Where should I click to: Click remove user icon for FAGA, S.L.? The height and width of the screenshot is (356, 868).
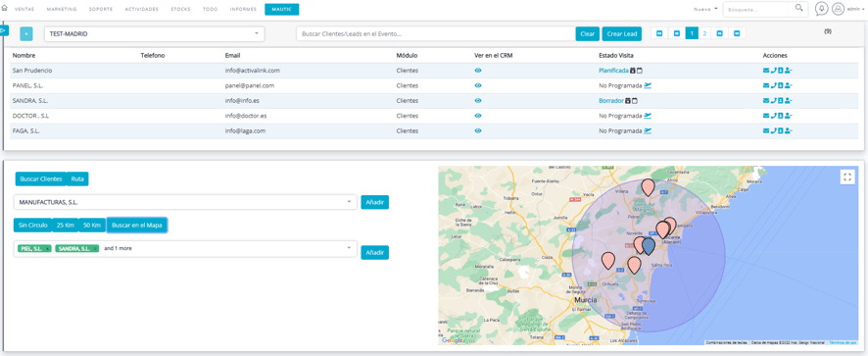(789, 130)
